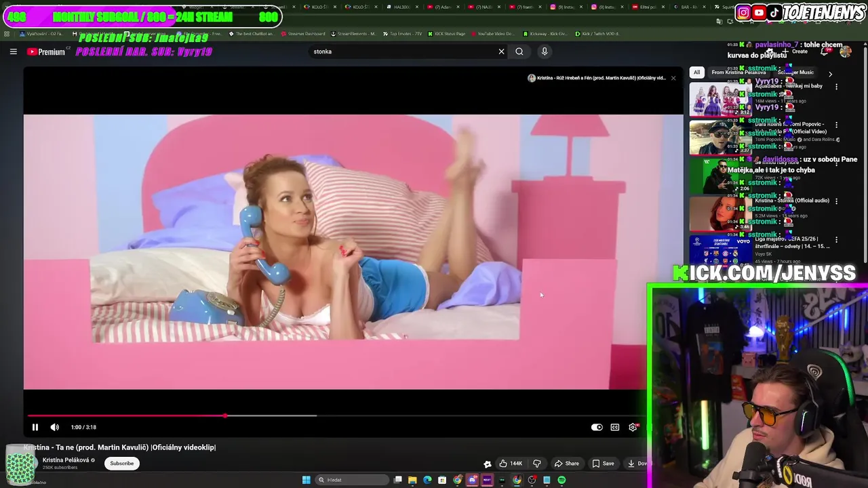Open player settings gear
This screenshot has height=488, width=868.
[x=633, y=427]
